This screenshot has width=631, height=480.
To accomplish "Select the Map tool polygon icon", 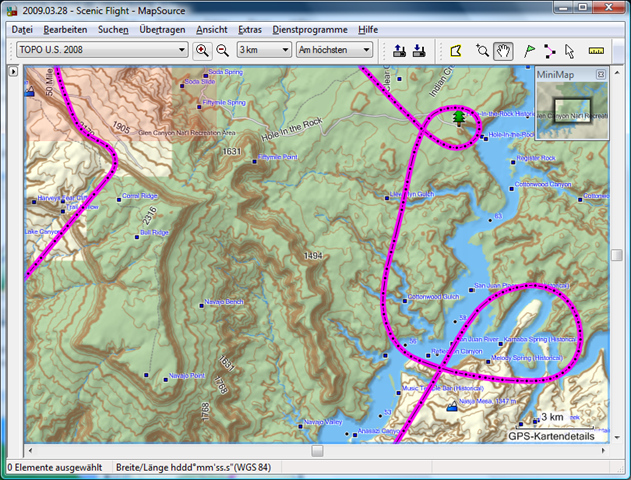I will point(456,50).
